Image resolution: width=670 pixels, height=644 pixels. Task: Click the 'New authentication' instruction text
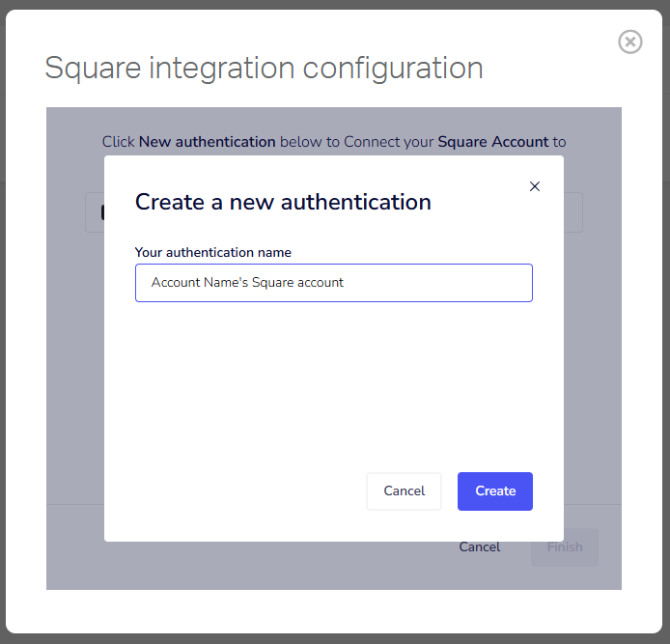[x=208, y=142]
